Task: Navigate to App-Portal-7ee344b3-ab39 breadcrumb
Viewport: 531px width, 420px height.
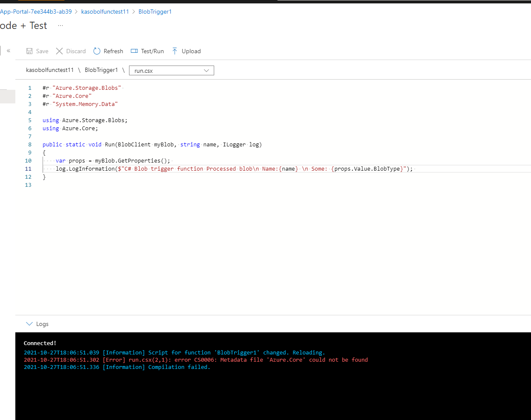Action: [x=36, y=11]
